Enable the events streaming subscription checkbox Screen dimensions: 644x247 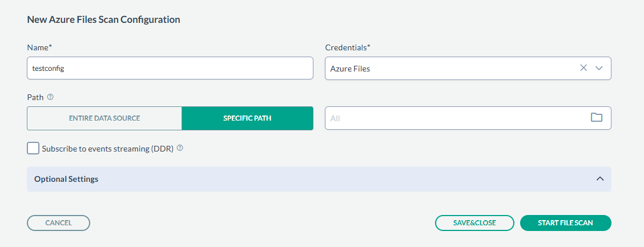click(33, 149)
